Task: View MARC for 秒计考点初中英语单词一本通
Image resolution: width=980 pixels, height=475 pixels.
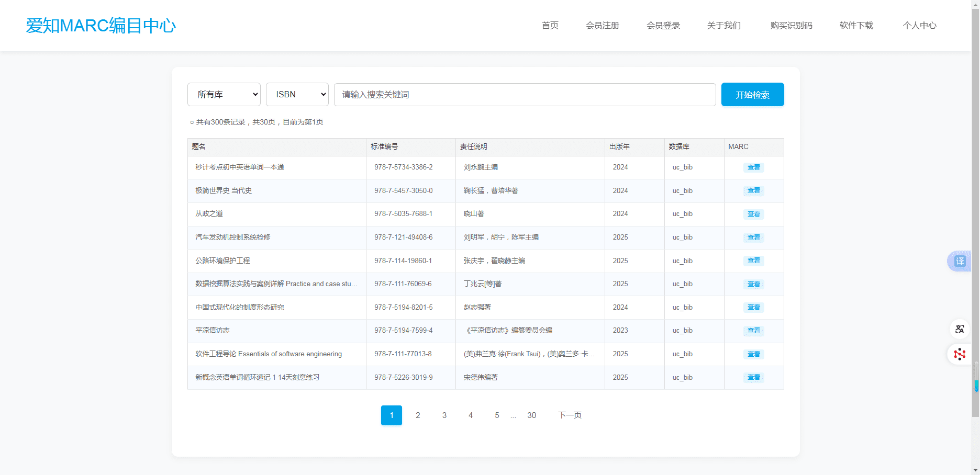Action: (x=754, y=167)
